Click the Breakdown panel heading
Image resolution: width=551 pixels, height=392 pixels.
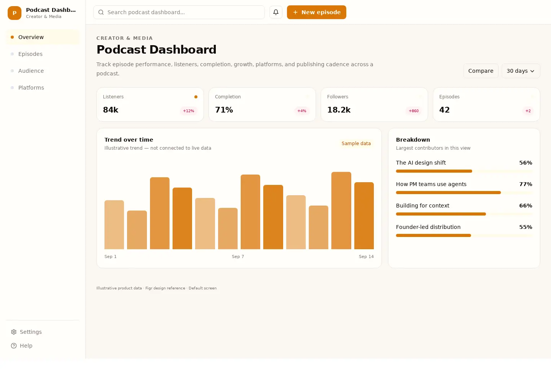[413, 140]
